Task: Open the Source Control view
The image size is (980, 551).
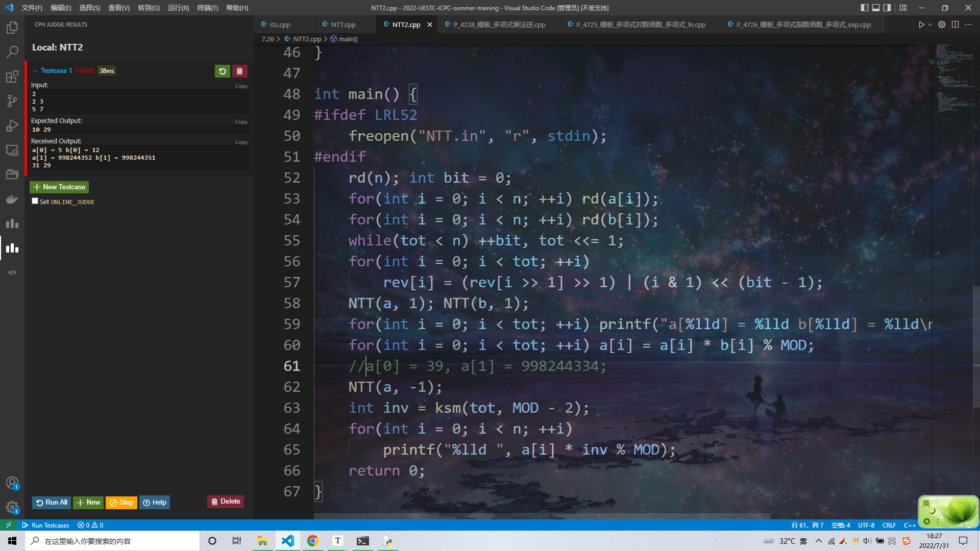Action: click(x=12, y=101)
